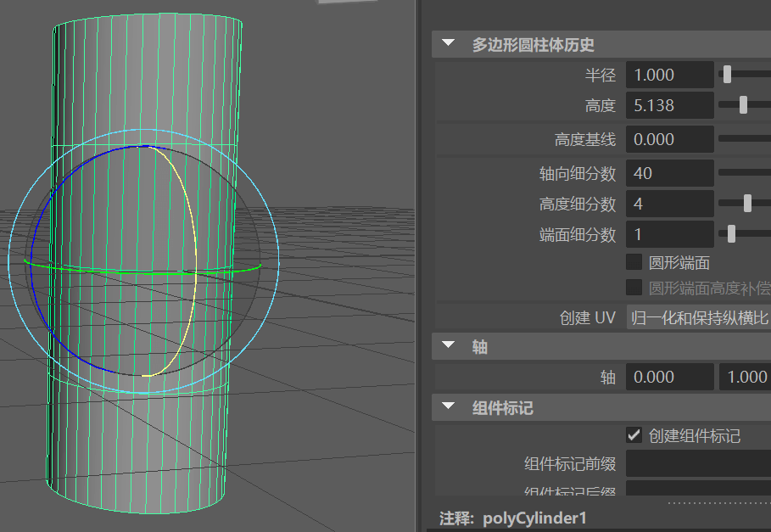
Task: Click the 高度 slider handle
Action: click(x=744, y=104)
